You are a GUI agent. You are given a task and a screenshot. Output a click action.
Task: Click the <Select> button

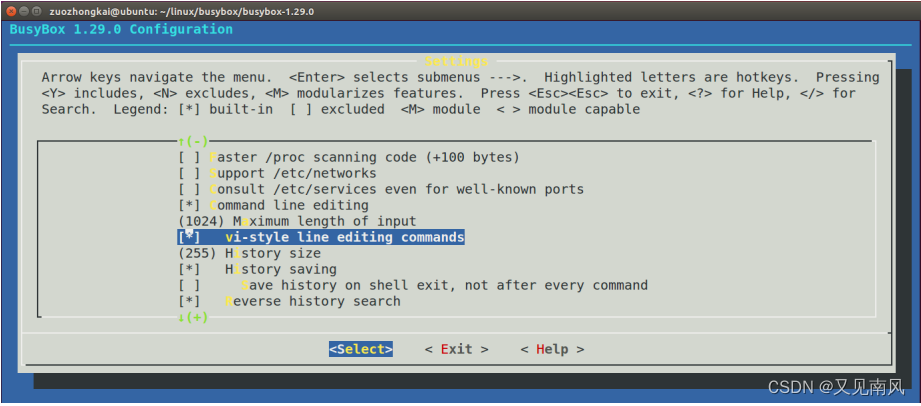pyautogui.click(x=361, y=349)
